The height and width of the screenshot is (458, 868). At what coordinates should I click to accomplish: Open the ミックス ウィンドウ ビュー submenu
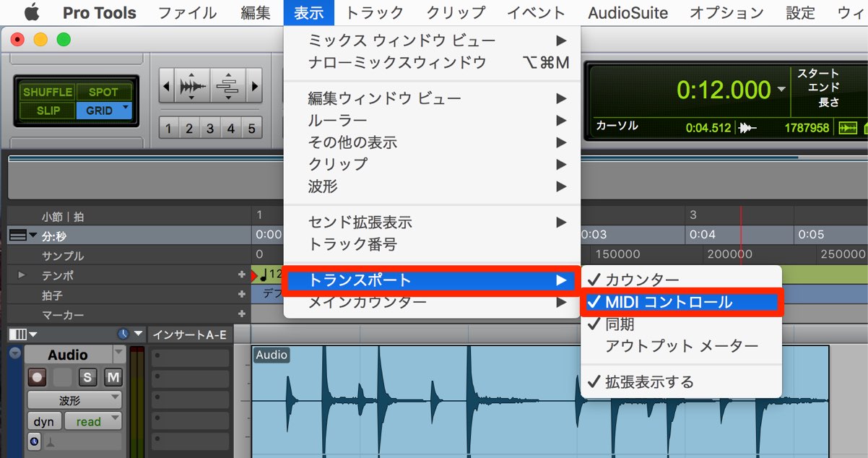432,40
